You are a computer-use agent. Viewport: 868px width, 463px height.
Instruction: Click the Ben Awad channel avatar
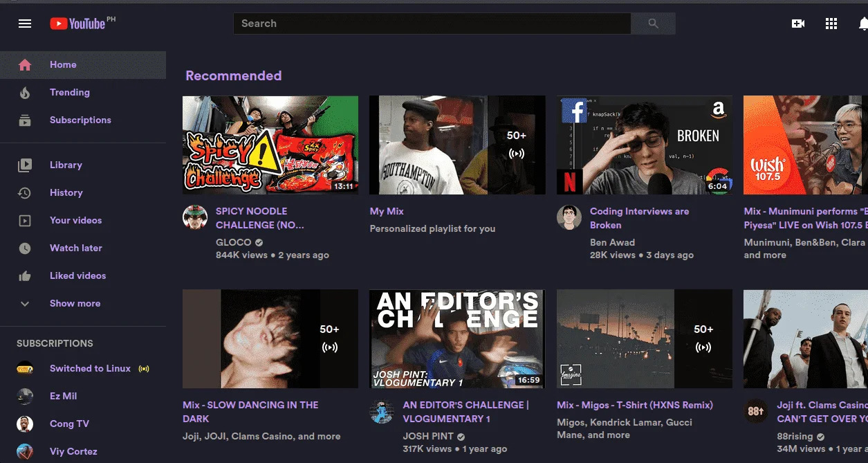(x=569, y=217)
